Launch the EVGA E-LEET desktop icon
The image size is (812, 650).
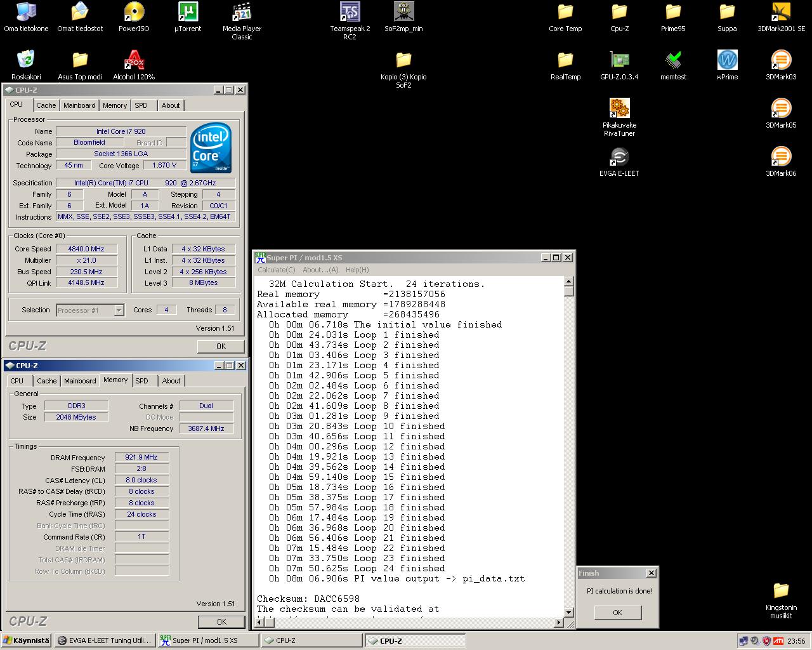point(619,162)
